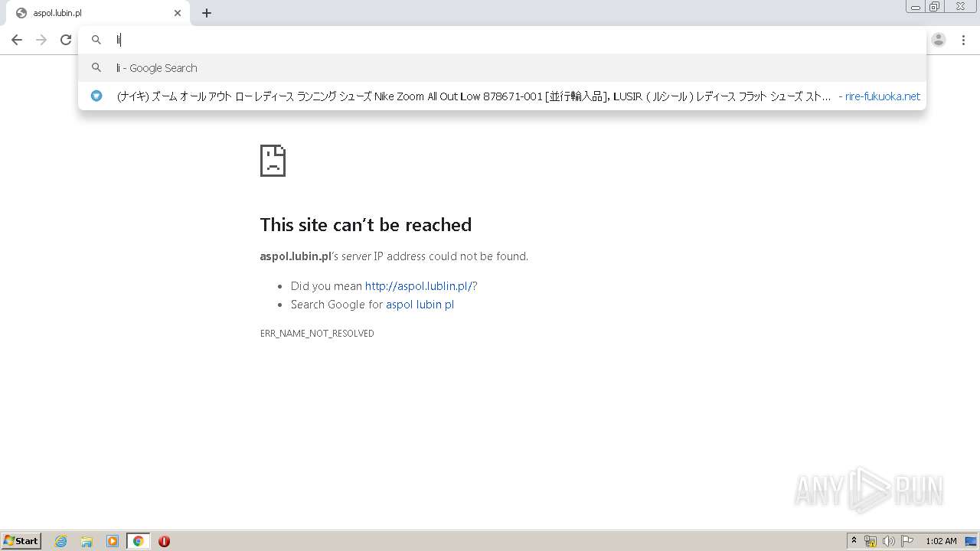
Task: Go back using the browser back arrow
Action: (x=17, y=40)
